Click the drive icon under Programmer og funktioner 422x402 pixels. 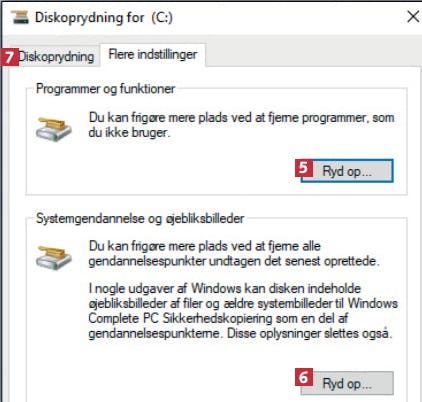click(x=54, y=129)
